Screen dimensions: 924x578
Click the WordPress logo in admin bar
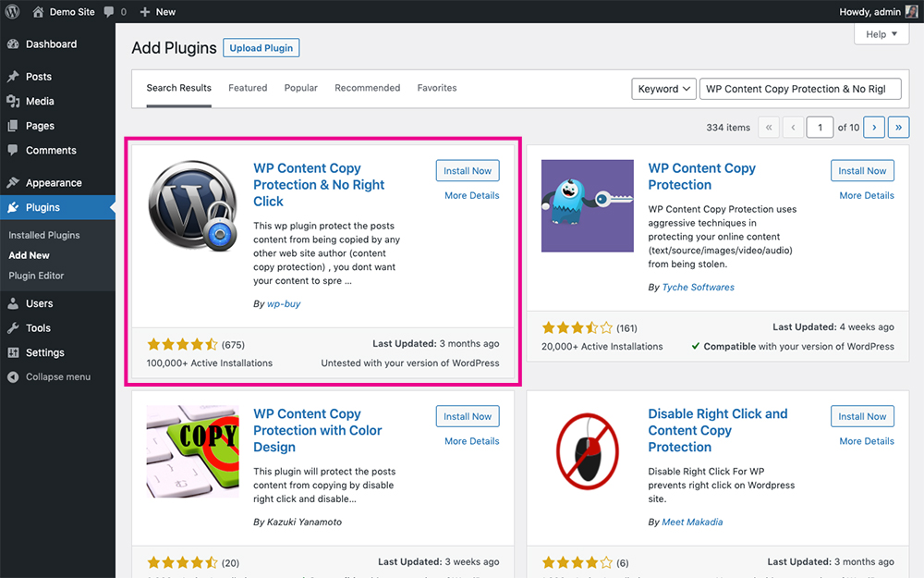(12, 11)
